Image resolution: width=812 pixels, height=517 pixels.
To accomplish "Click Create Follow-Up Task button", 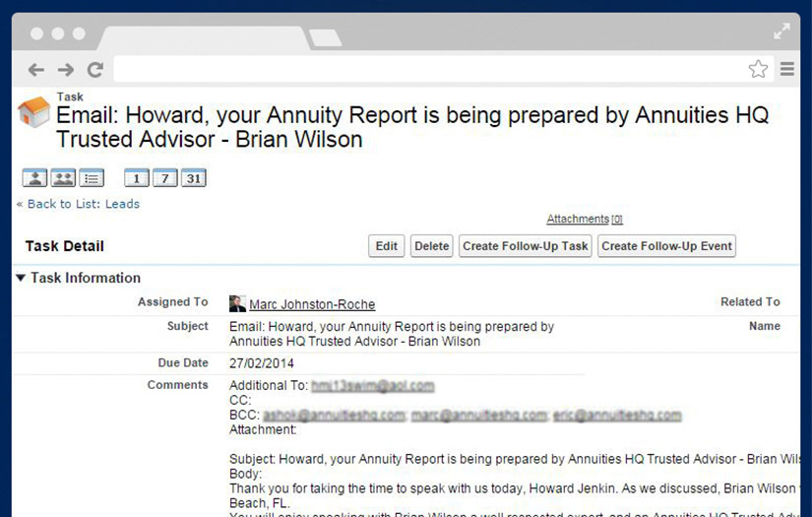I will 526,246.
